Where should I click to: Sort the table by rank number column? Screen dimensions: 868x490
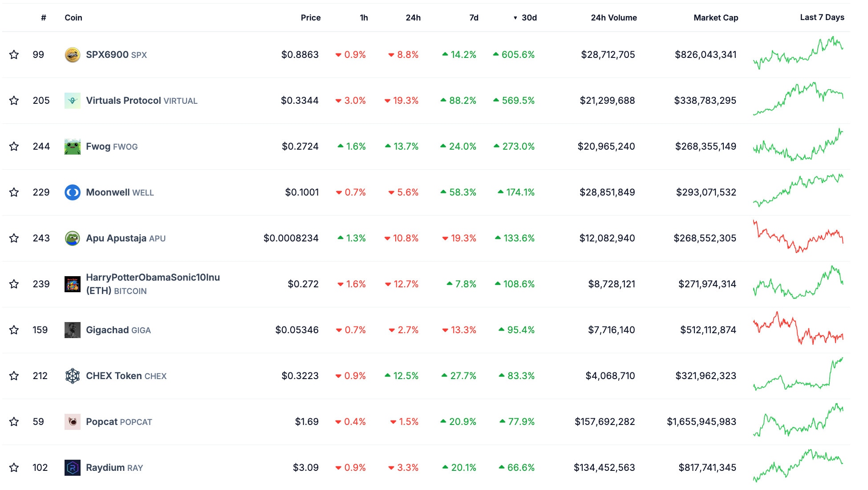point(44,18)
